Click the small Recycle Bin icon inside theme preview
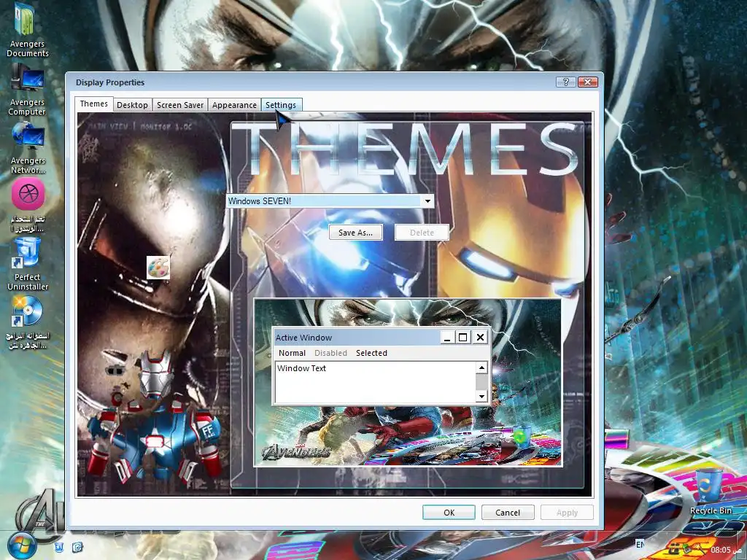Image resolution: width=747 pixels, height=560 pixels. coord(521,436)
